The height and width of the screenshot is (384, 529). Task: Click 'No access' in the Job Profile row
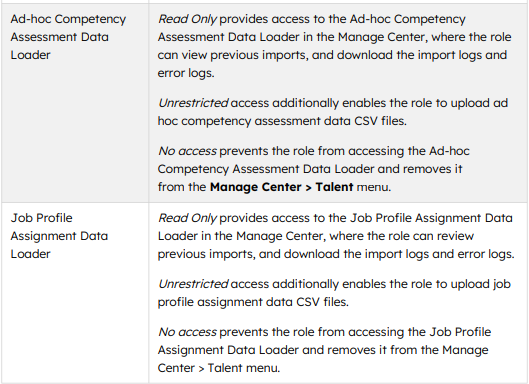[x=187, y=332]
